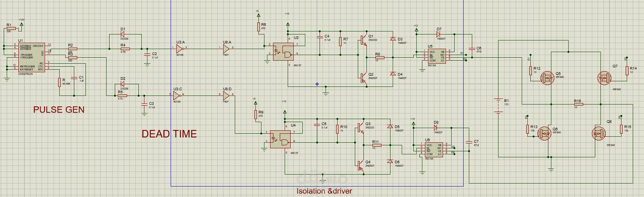
Task: Select transistor Q4 2N2907
Action: 360,166
